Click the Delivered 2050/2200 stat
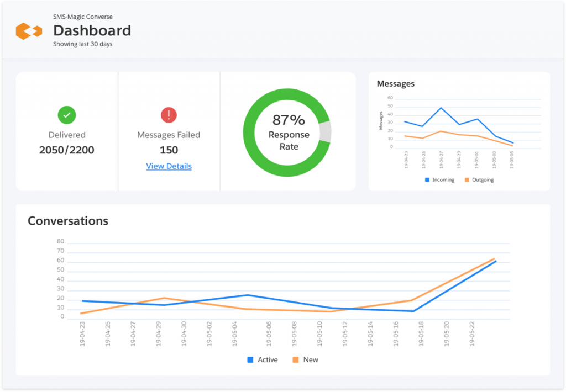This screenshot has width=566, height=392. point(67,150)
